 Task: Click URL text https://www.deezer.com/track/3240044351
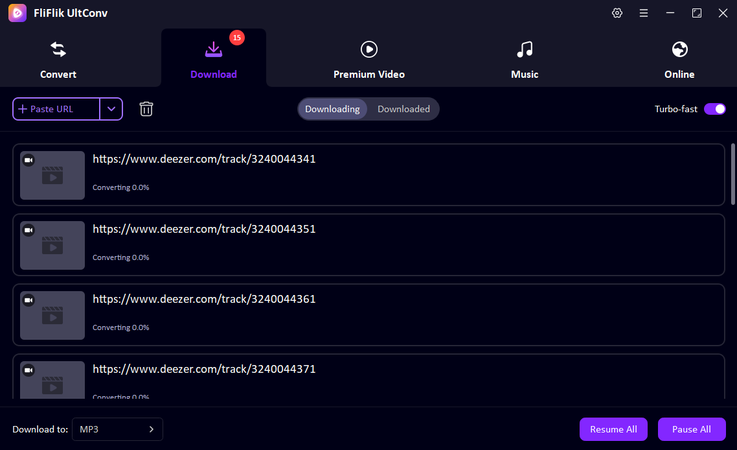click(x=204, y=229)
